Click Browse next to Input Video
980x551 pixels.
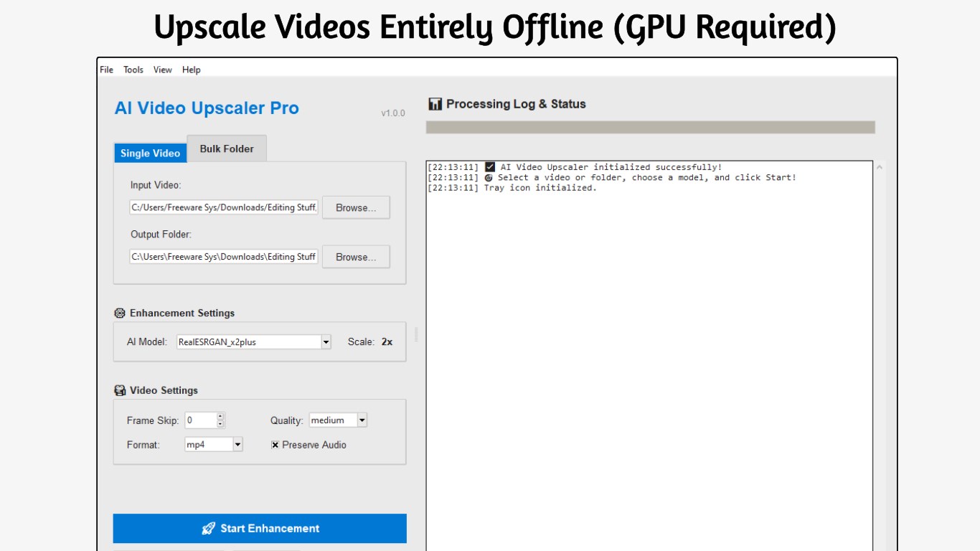(355, 207)
